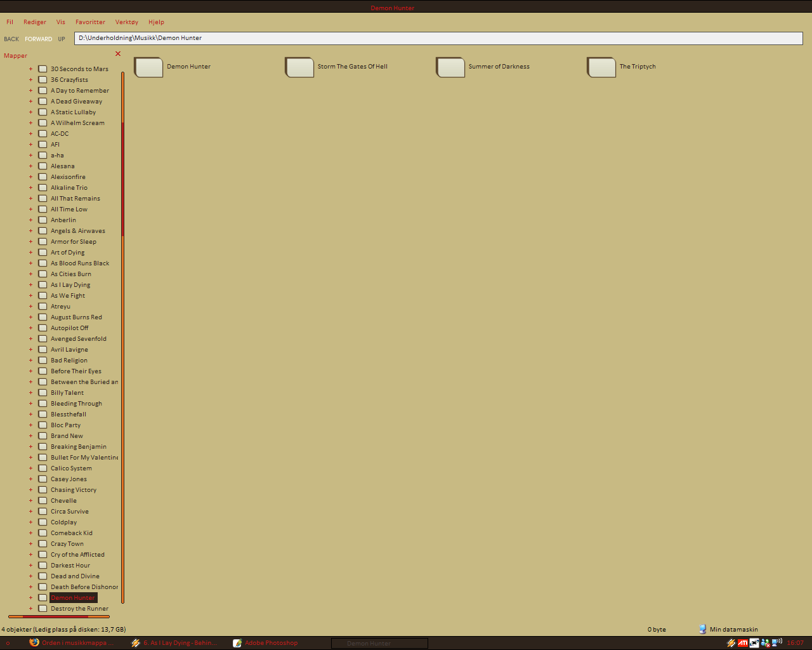Expand the Casey Jones tree node
This screenshot has height=650, width=812.
coord(30,479)
